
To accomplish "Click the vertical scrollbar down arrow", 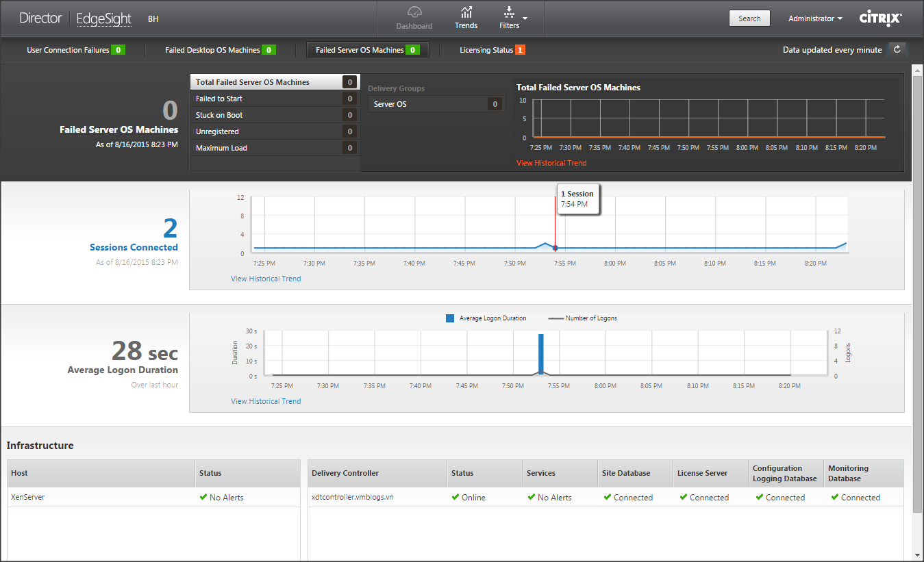I will (917, 554).
